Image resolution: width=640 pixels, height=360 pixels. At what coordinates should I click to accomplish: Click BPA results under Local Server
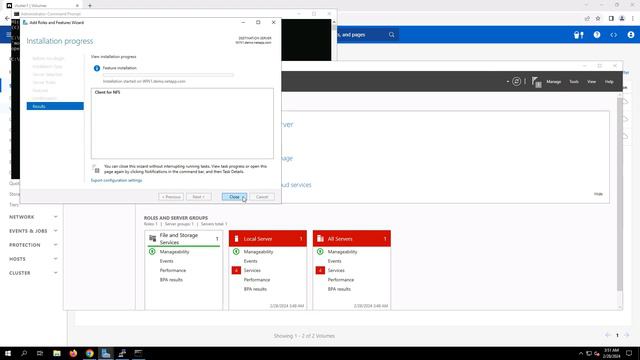tap(255, 289)
